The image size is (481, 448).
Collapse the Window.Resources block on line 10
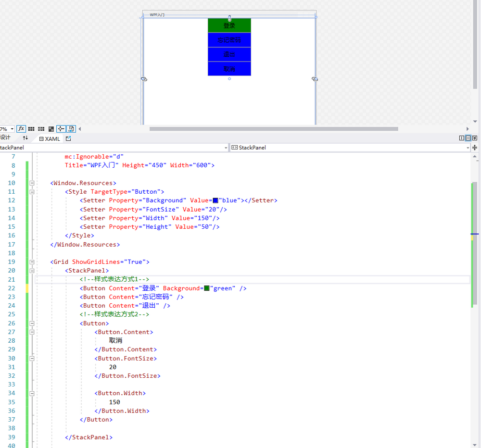[x=32, y=183]
